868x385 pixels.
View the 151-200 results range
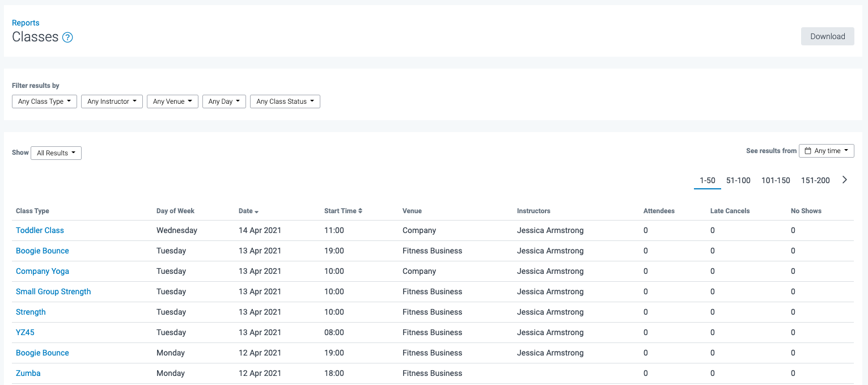pyautogui.click(x=815, y=180)
